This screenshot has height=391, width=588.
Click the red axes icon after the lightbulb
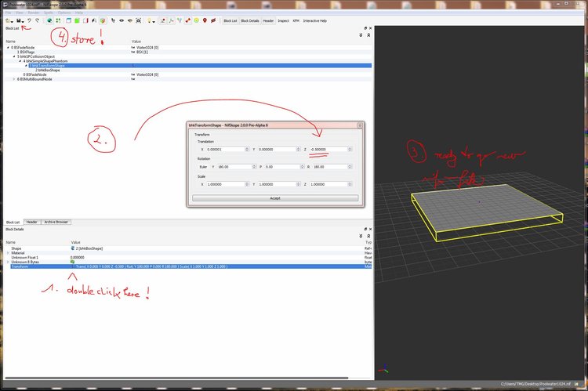162,20
